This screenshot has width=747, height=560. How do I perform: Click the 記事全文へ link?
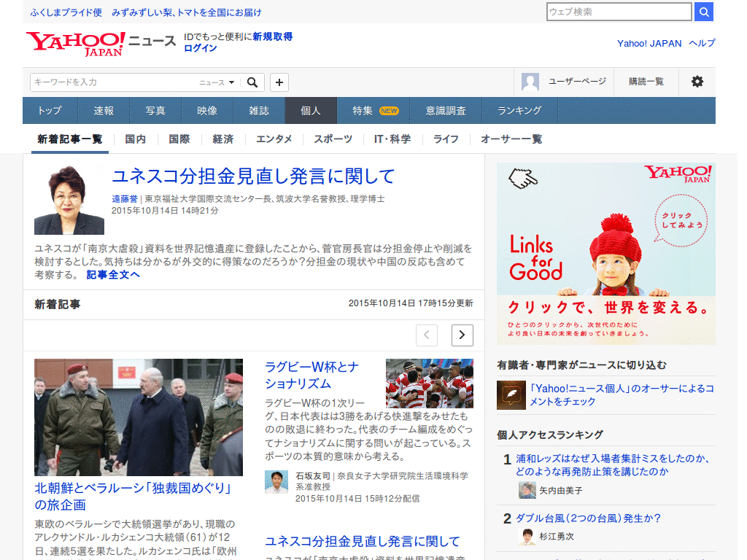113,275
